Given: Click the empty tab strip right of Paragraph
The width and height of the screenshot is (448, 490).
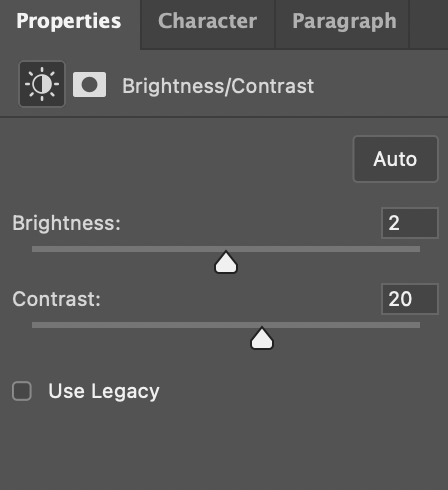Looking at the screenshot, I should (429, 24).
